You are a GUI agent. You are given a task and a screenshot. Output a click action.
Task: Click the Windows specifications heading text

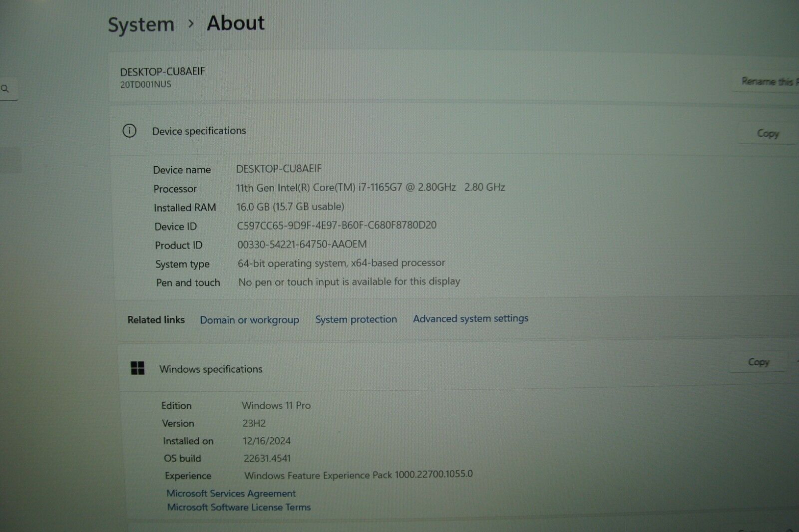tap(211, 369)
